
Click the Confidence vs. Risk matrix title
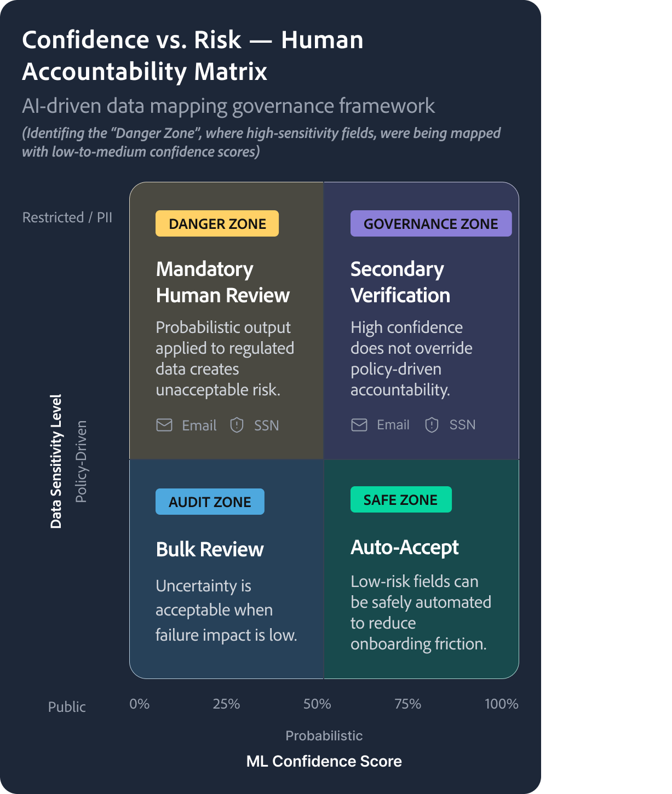click(x=193, y=55)
